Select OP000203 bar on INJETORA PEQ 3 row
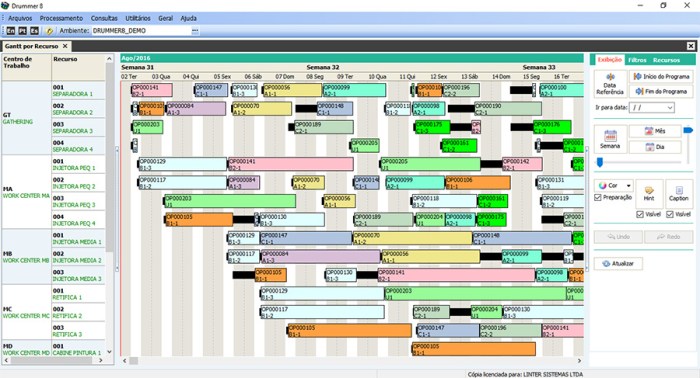This screenshot has height=378, width=700. pos(230,201)
